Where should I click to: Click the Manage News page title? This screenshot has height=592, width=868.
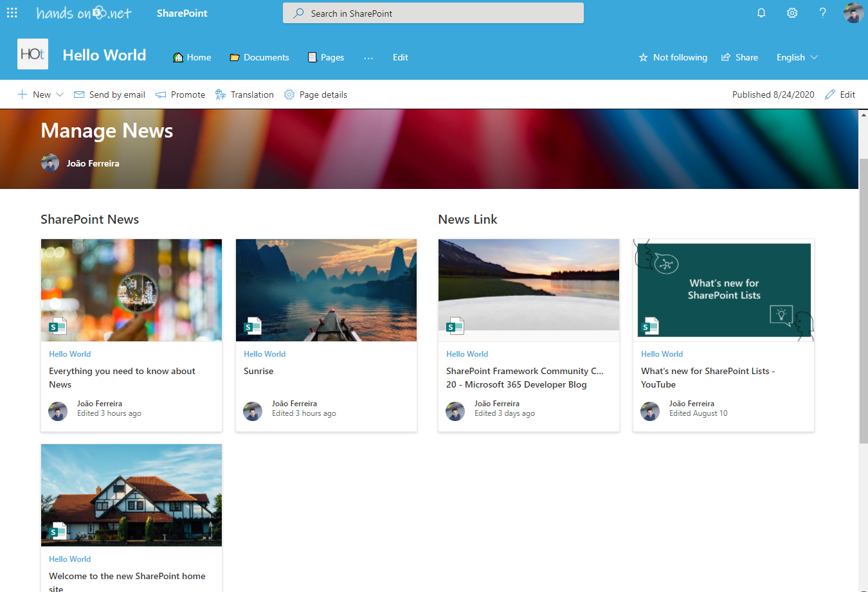point(107,130)
